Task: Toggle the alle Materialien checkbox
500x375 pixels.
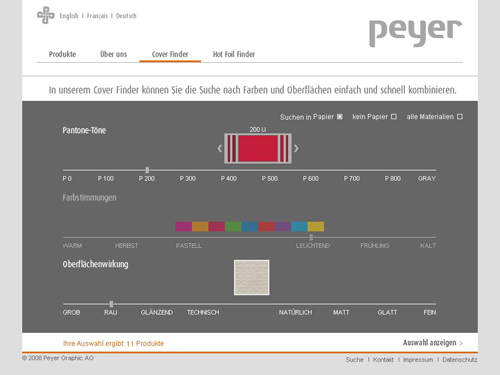Action: point(460,117)
